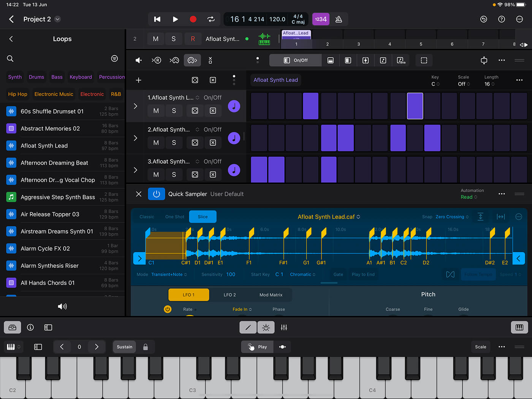The width and height of the screenshot is (532, 399).
Task: Toggle the cycle loop button
Action: (x=211, y=19)
